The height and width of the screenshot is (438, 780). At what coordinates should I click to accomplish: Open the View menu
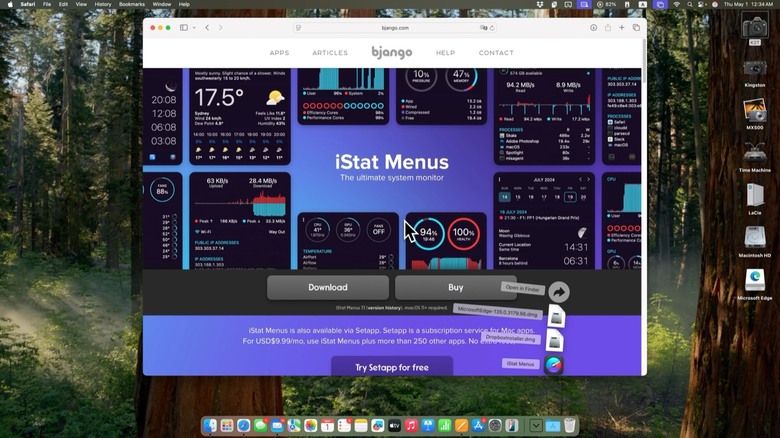(x=81, y=4)
